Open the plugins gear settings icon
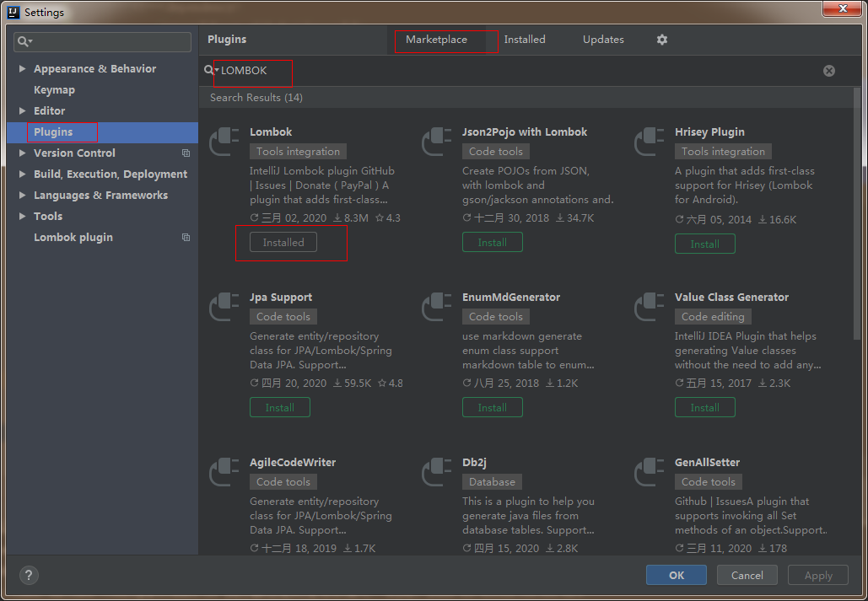This screenshot has height=601, width=868. (662, 40)
